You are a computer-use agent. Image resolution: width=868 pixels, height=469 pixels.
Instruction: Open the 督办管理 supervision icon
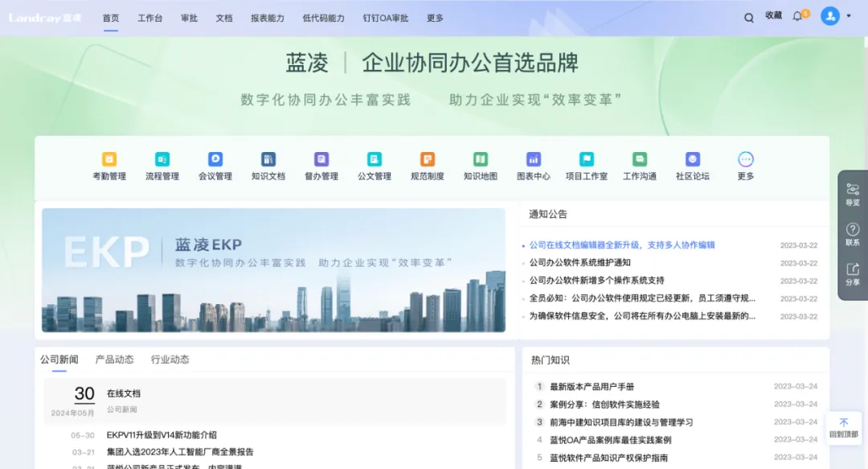click(321, 159)
